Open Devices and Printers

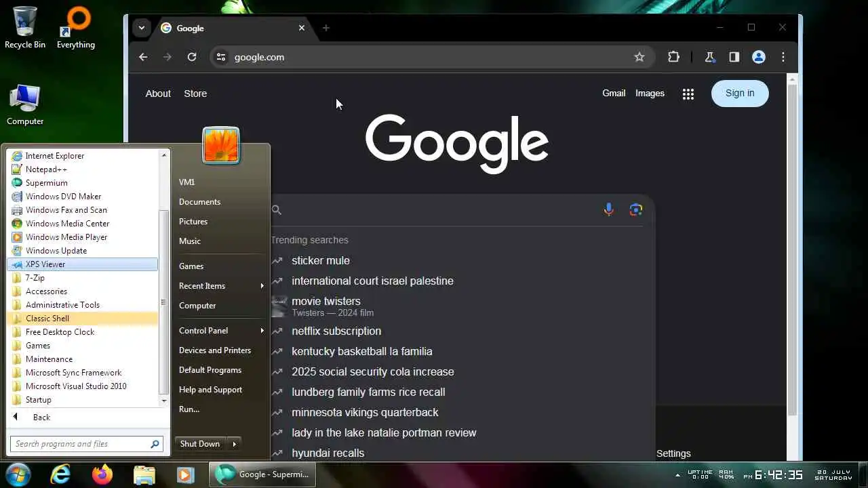215,350
